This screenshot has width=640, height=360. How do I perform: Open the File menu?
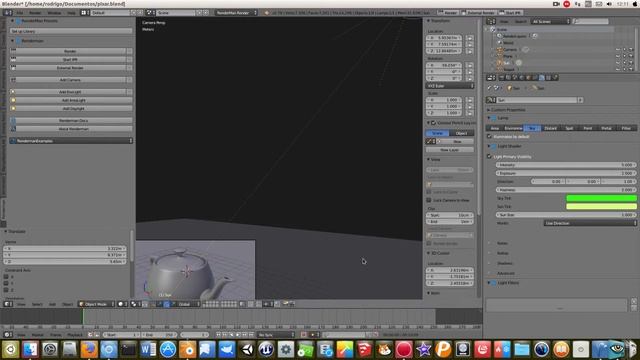[20, 13]
